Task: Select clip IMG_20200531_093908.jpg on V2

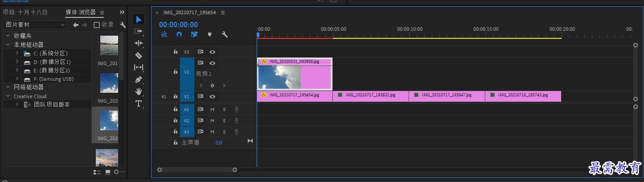Action: pyautogui.click(x=295, y=74)
